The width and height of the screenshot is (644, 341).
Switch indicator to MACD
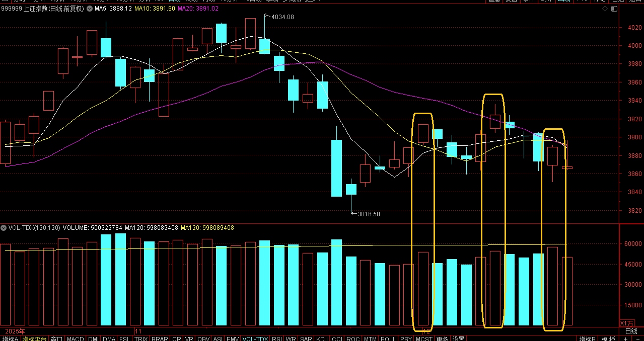(x=76, y=338)
